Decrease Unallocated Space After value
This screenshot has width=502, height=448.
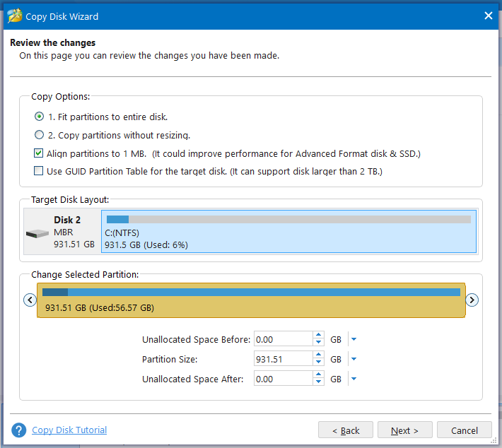[x=318, y=382]
